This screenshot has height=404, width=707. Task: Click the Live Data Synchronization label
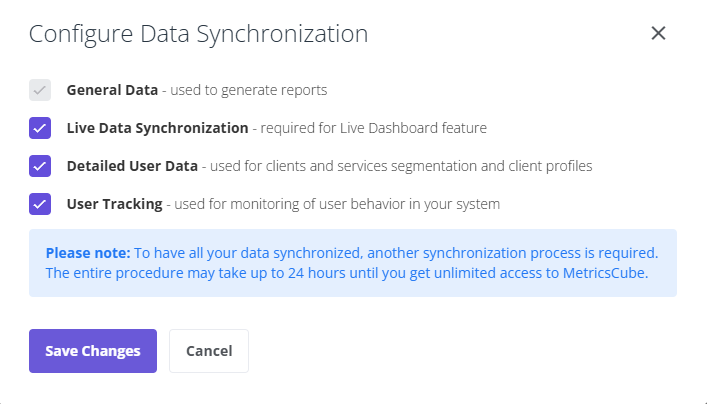pyautogui.click(x=157, y=128)
